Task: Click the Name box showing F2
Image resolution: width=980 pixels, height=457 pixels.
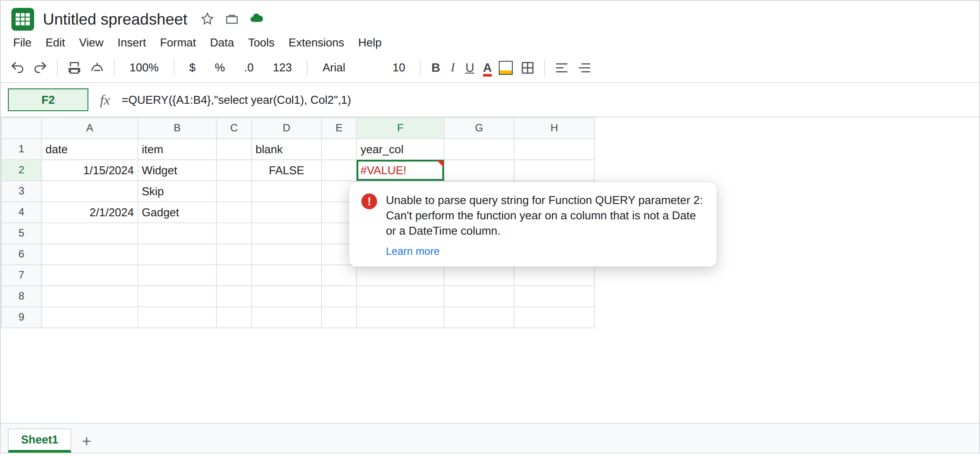Action: point(48,100)
